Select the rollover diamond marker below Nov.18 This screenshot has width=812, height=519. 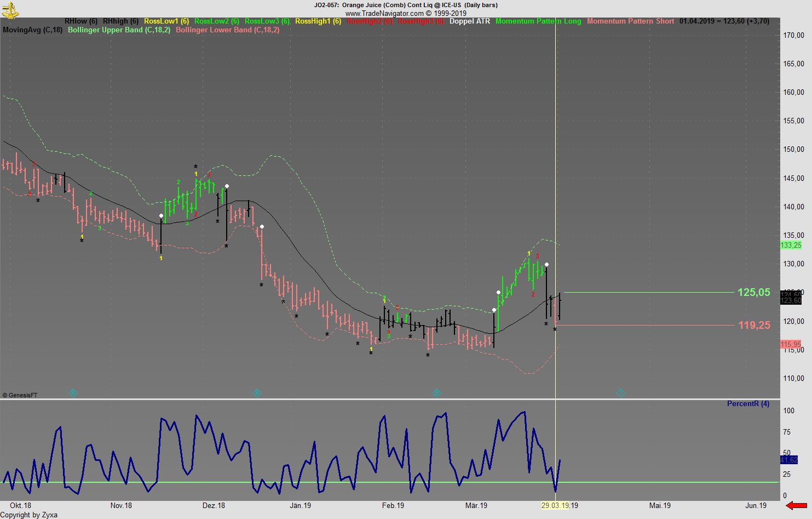click(x=72, y=392)
